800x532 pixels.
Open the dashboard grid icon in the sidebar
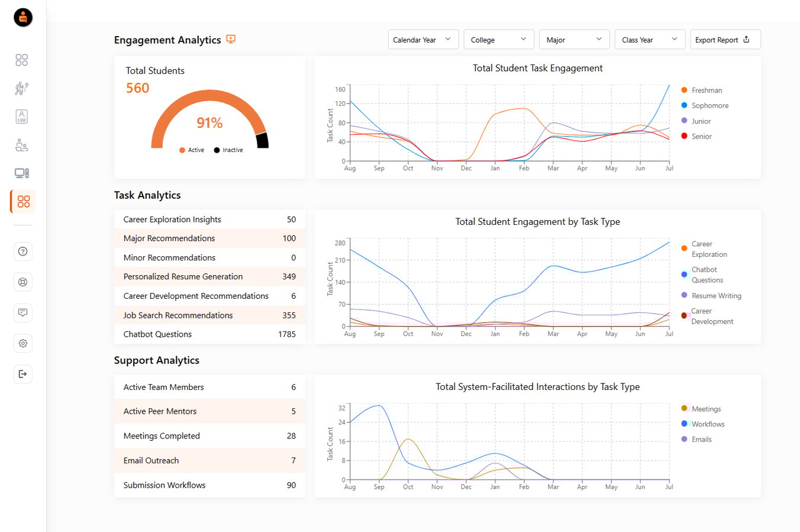(x=21, y=59)
